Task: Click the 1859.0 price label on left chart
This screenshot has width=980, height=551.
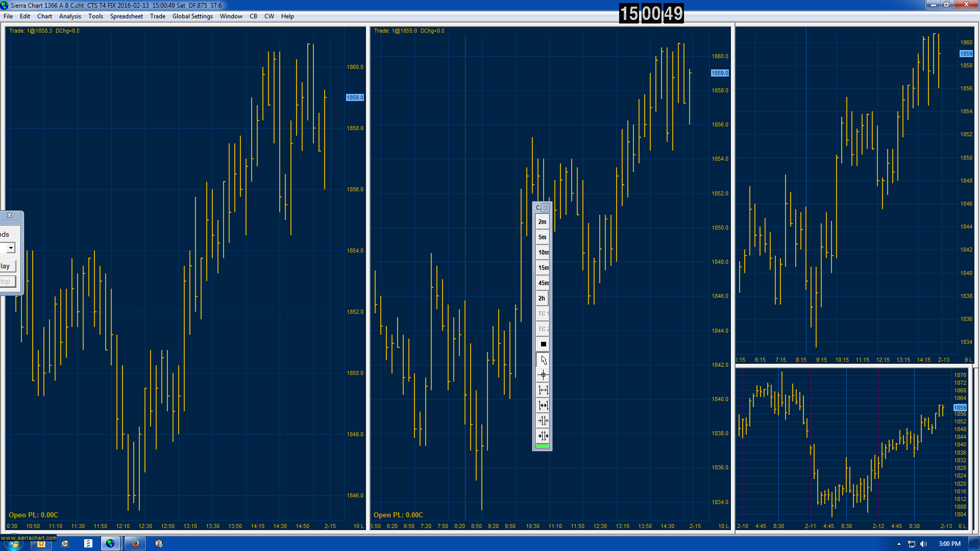Action: click(x=355, y=97)
